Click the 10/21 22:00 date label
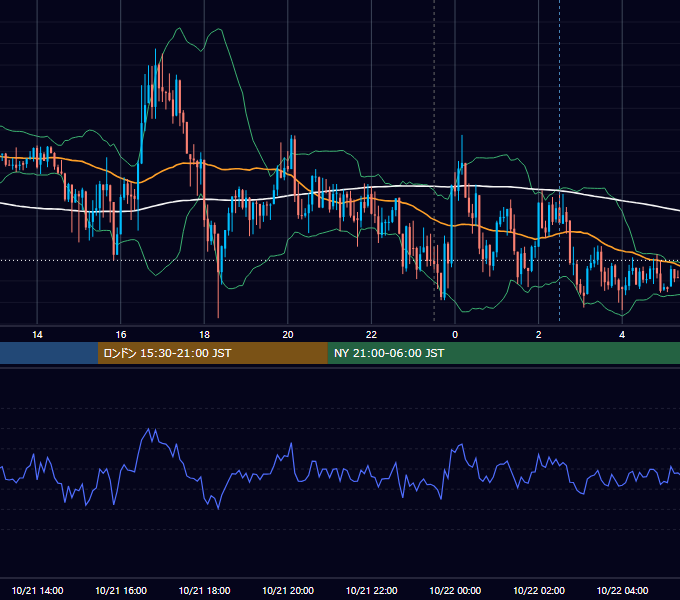This screenshot has height=600, width=680. 371,590
